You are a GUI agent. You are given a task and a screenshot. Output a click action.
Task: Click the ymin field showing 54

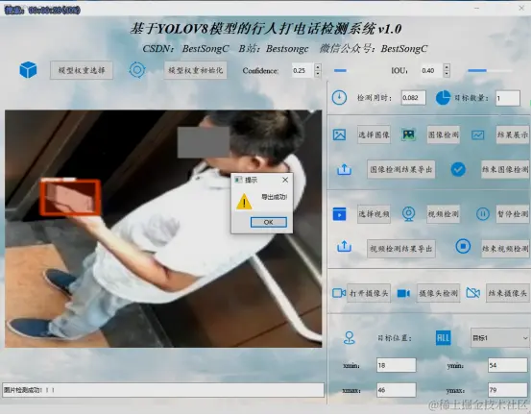click(x=508, y=365)
